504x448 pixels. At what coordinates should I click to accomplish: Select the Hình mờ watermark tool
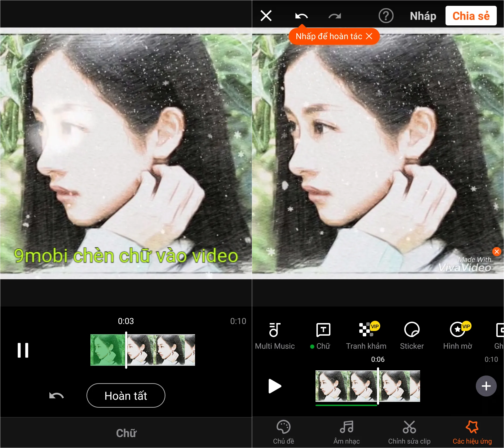(458, 336)
